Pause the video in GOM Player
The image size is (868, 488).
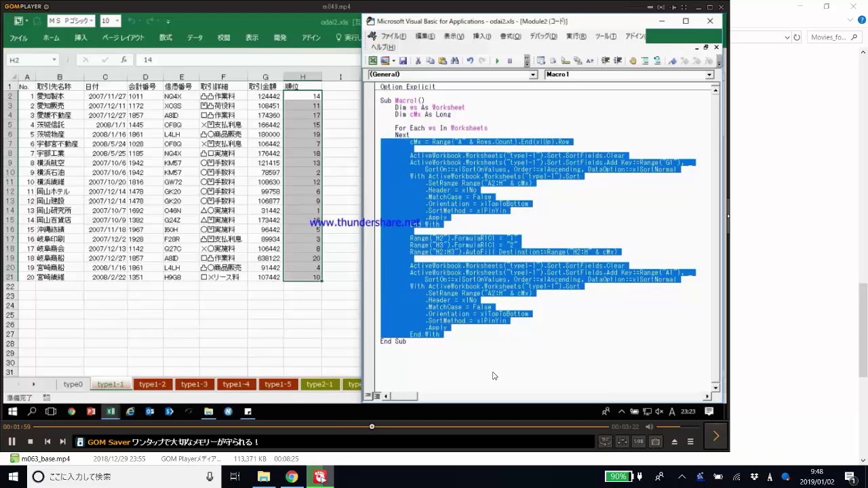12,442
